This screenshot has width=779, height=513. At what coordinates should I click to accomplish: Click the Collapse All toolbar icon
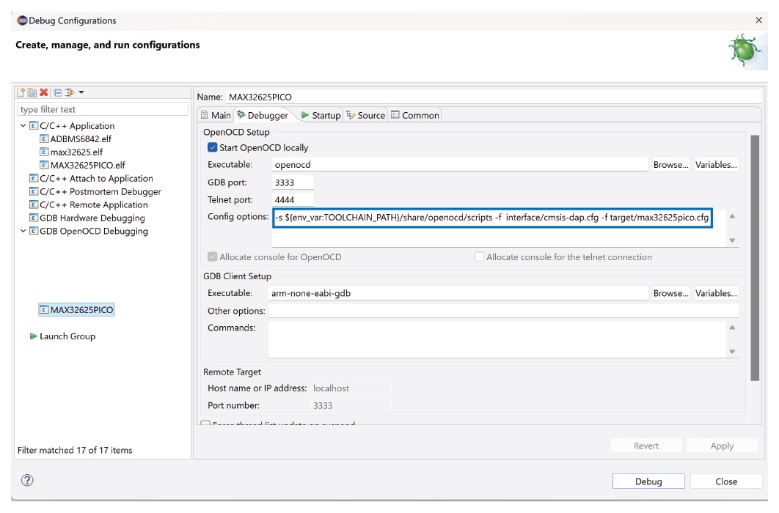pos(58,92)
